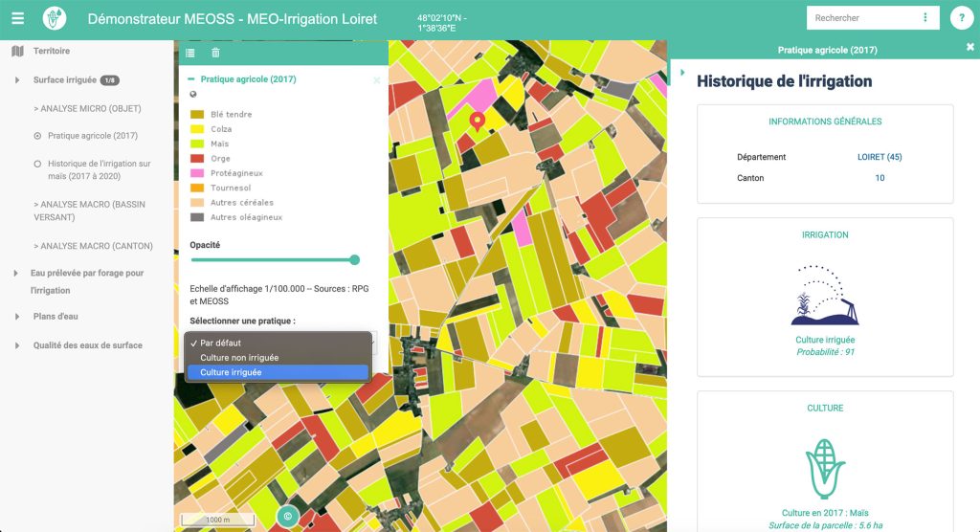This screenshot has height=532, width=980.
Task: Click the globe icon under layer title
Action: pyautogui.click(x=193, y=95)
